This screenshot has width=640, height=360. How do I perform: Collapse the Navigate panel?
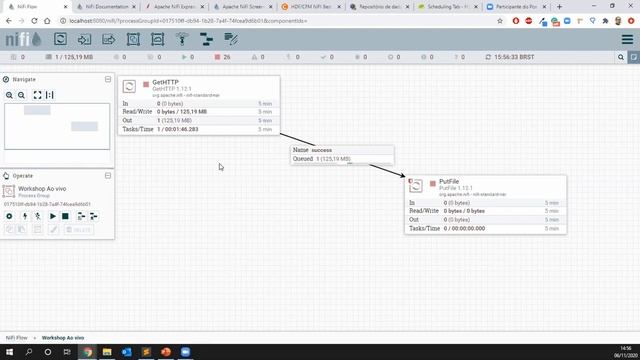[108, 79]
